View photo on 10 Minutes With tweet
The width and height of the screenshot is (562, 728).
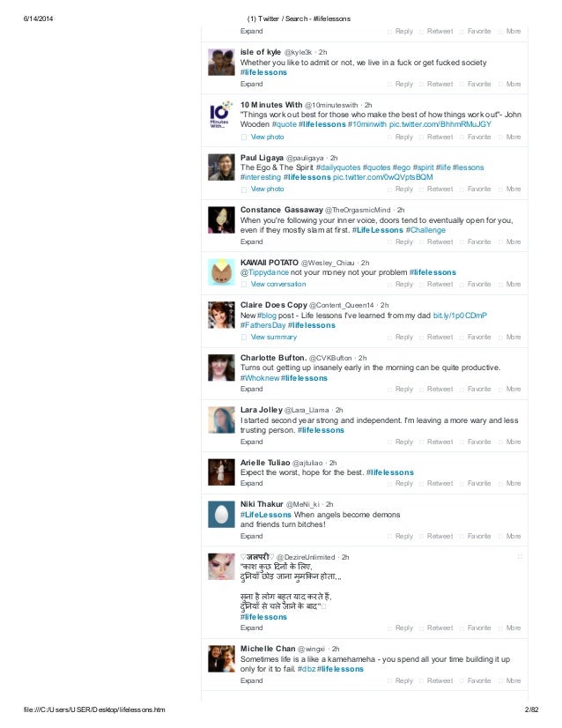[x=267, y=137]
